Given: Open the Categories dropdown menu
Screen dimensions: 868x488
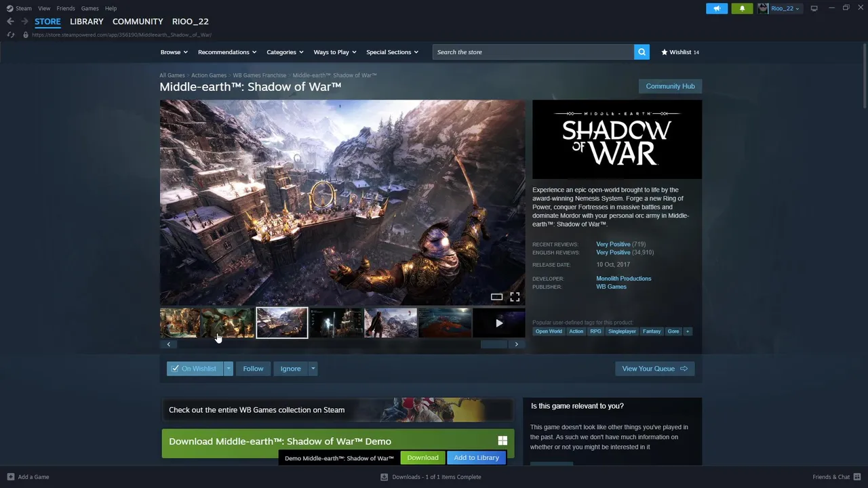Looking at the screenshot, I should click(285, 52).
